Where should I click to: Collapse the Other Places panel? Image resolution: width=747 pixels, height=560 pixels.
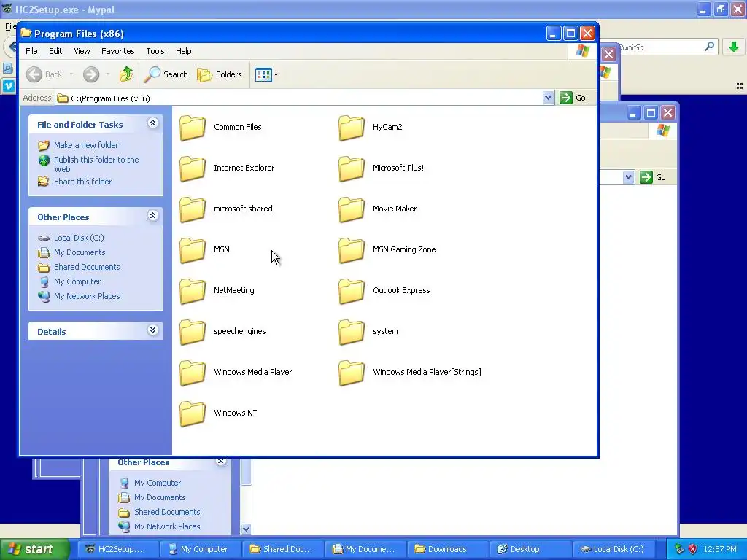pos(152,216)
